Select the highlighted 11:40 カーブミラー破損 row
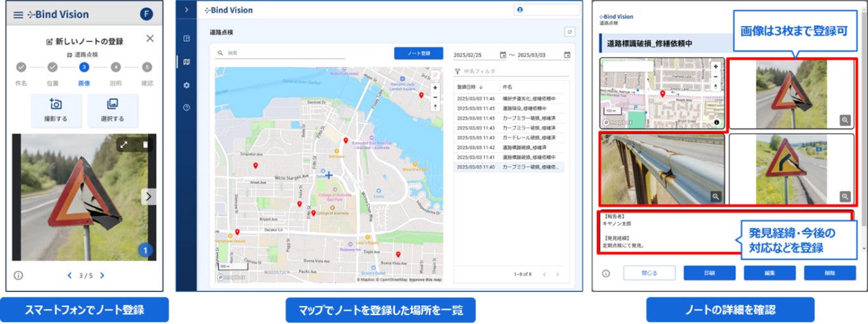This screenshot has height=324, width=868. point(509,167)
